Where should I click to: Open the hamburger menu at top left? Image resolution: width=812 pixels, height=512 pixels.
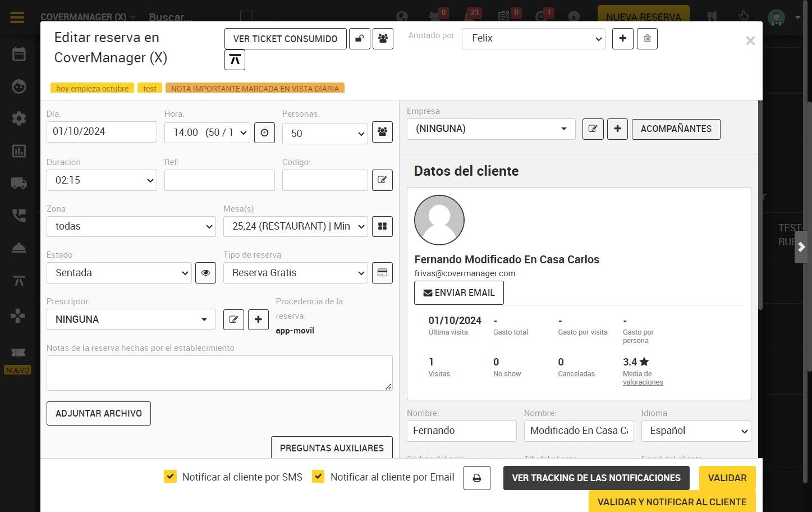17,17
